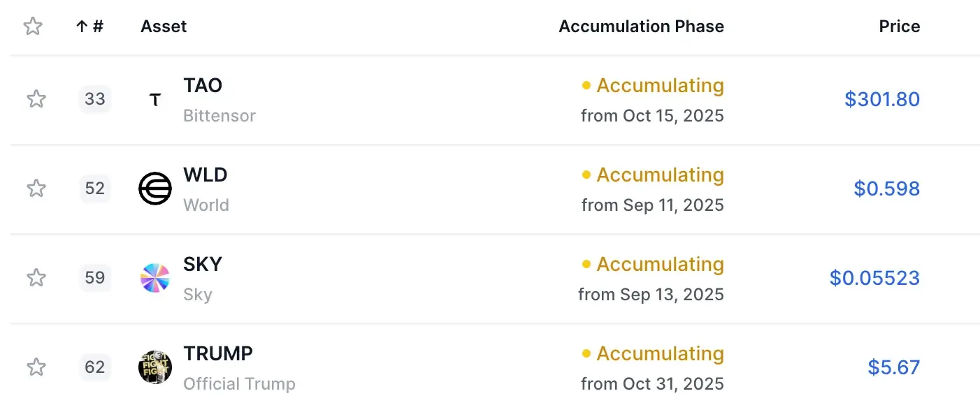Open the TAO price $301.80 link
The width and height of the screenshot is (980, 412).
click(x=881, y=99)
